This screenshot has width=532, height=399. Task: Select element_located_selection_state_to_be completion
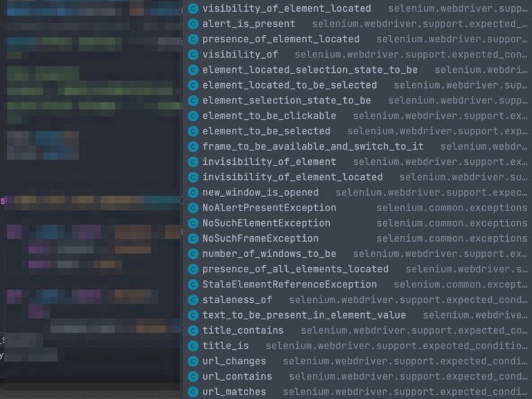point(310,70)
